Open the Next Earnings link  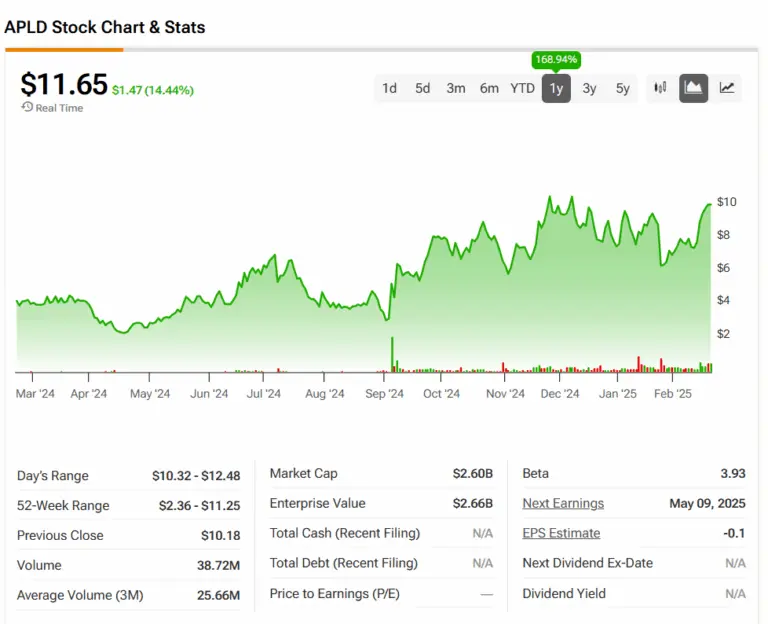[563, 504]
